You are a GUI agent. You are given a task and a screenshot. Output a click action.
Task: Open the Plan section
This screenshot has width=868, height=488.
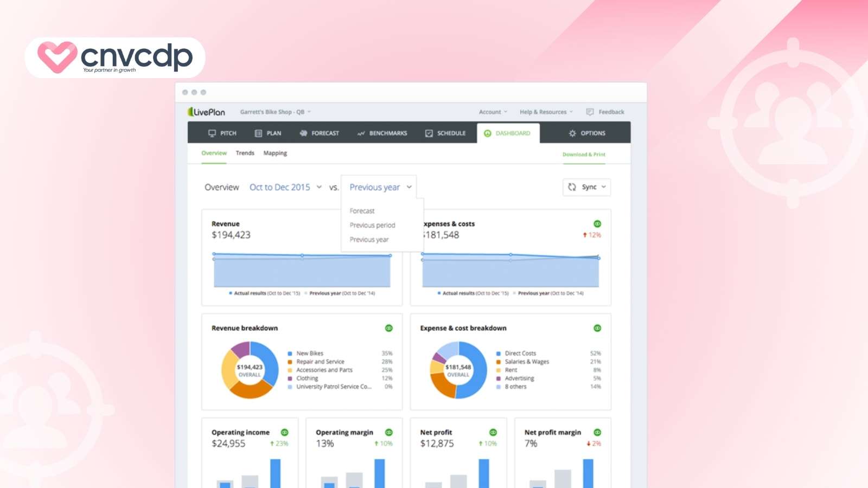(268, 133)
